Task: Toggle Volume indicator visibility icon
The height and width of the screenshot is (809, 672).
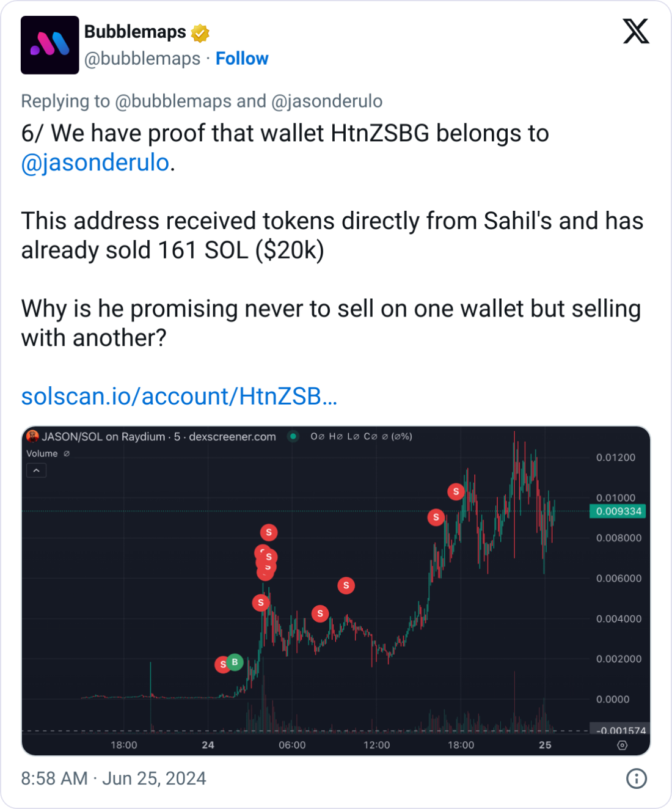Action: (x=67, y=453)
